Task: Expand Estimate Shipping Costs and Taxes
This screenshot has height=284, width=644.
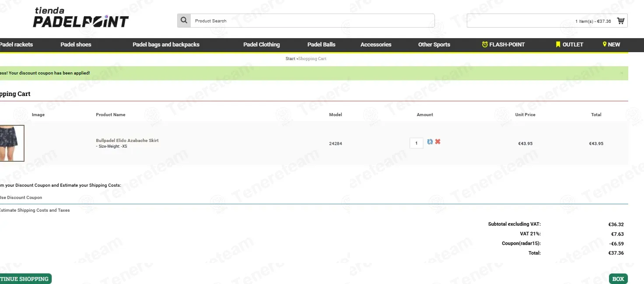Action: 34,210
